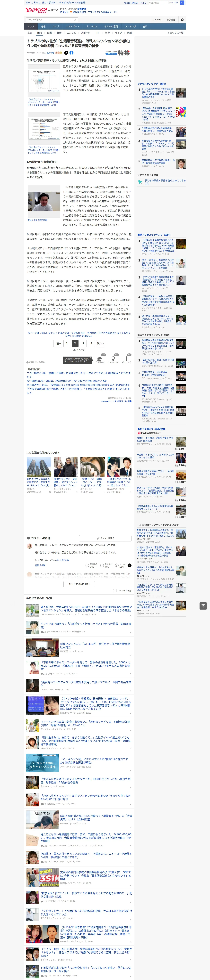Viewport: 210px width, 980px height.
Task: Open the settings gear icon in header
Action: coord(182,19)
